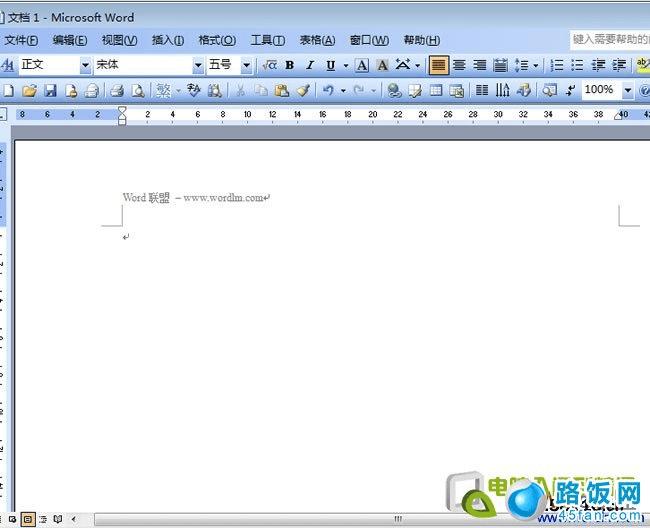Click the equation editor square root icon

(269, 65)
